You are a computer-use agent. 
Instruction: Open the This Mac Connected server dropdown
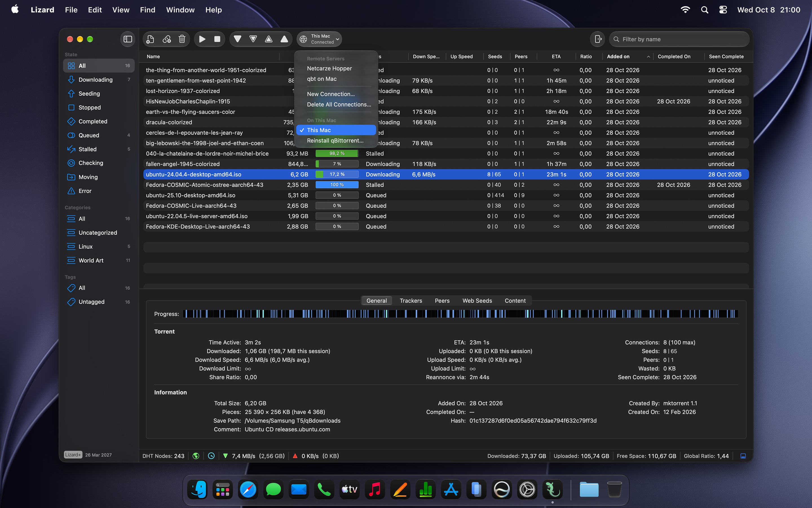319,39
